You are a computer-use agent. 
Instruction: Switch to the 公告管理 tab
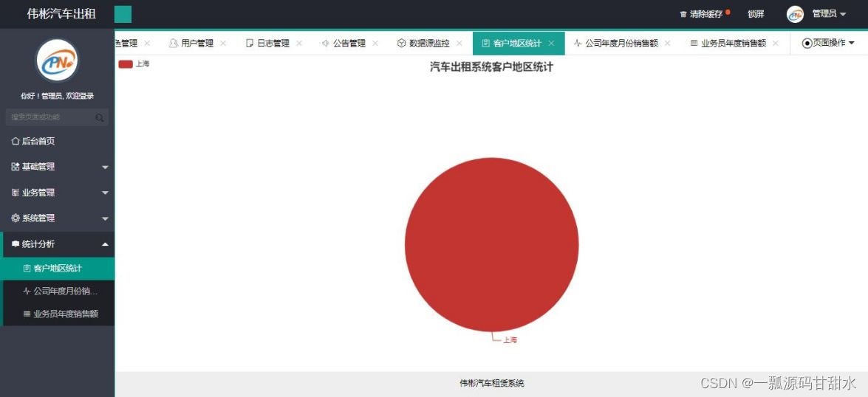point(349,43)
